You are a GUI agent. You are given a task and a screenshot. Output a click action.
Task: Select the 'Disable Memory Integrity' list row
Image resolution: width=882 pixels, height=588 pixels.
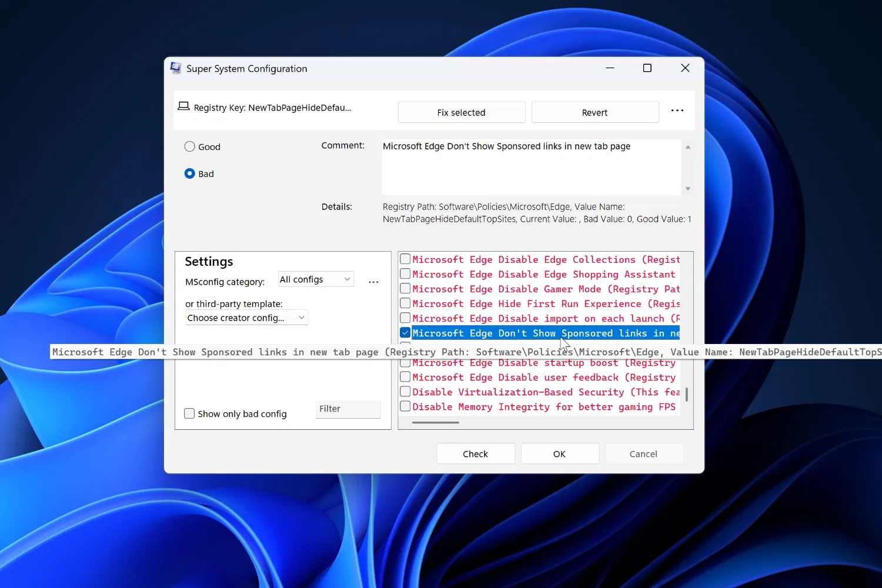coord(546,406)
